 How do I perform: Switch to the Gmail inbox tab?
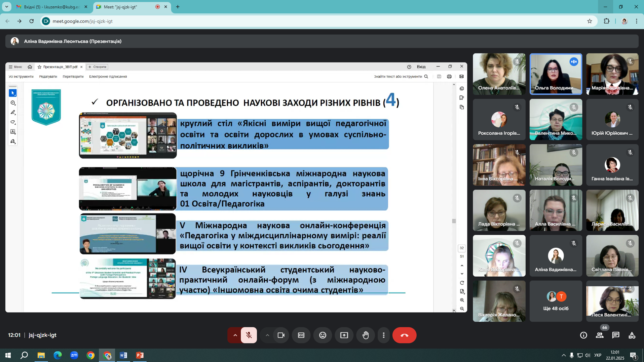[x=51, y=7]
